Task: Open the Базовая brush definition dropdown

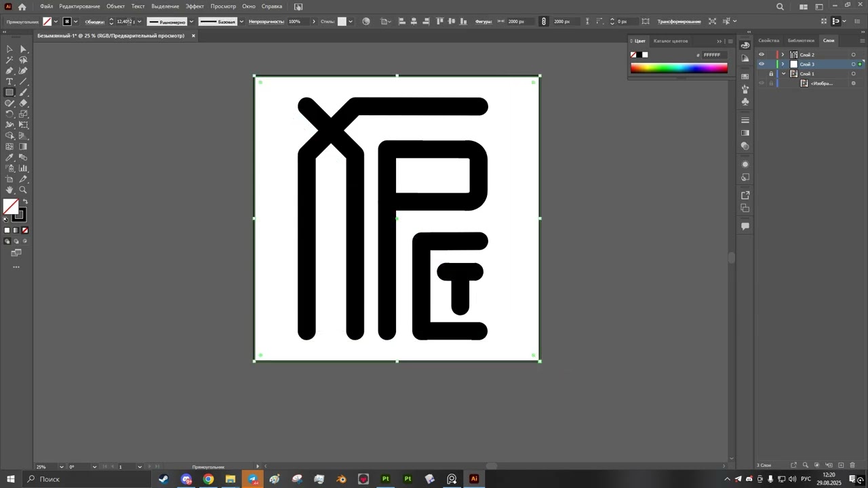Action: [x=241, y=22]
